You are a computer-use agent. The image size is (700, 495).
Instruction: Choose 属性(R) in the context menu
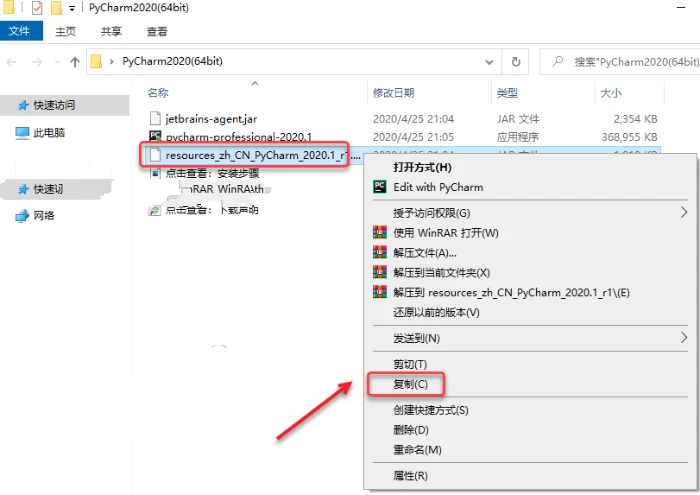410,476
